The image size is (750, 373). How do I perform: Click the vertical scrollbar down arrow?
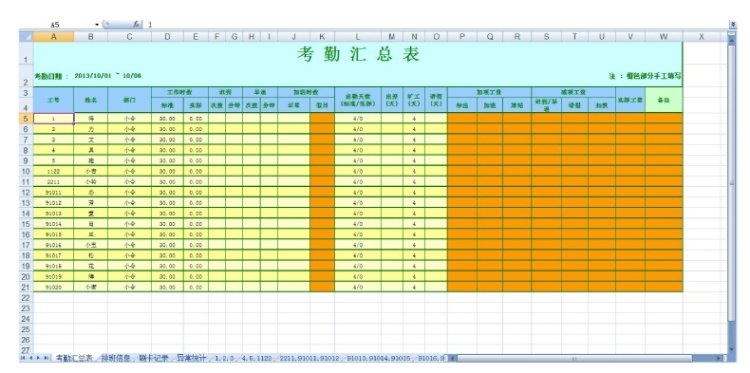tap(730, 350)
